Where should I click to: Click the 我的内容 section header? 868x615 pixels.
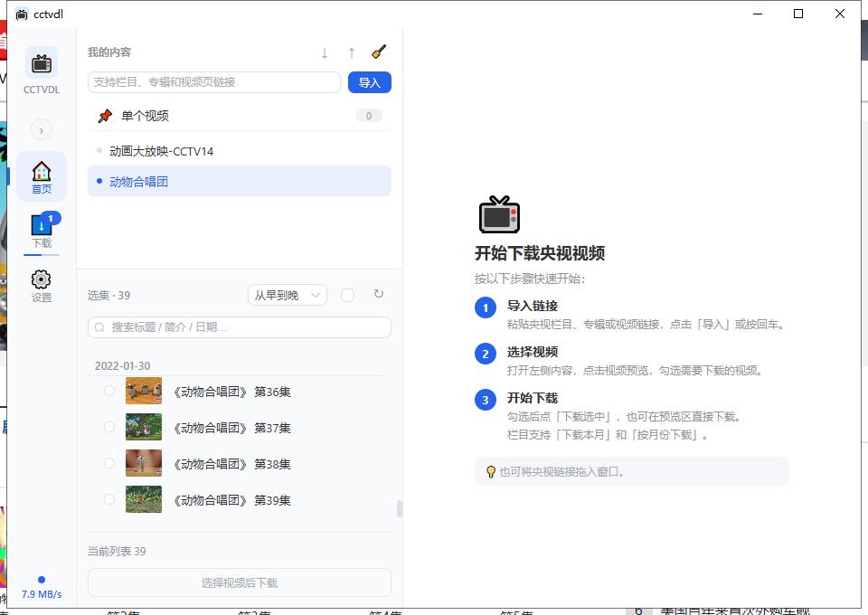click(x=109, y=52)
